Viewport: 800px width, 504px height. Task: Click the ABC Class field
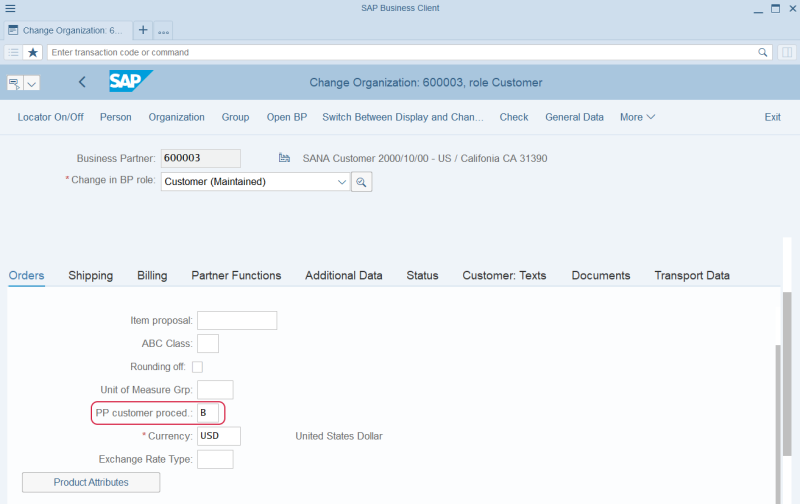coord(208,343)
